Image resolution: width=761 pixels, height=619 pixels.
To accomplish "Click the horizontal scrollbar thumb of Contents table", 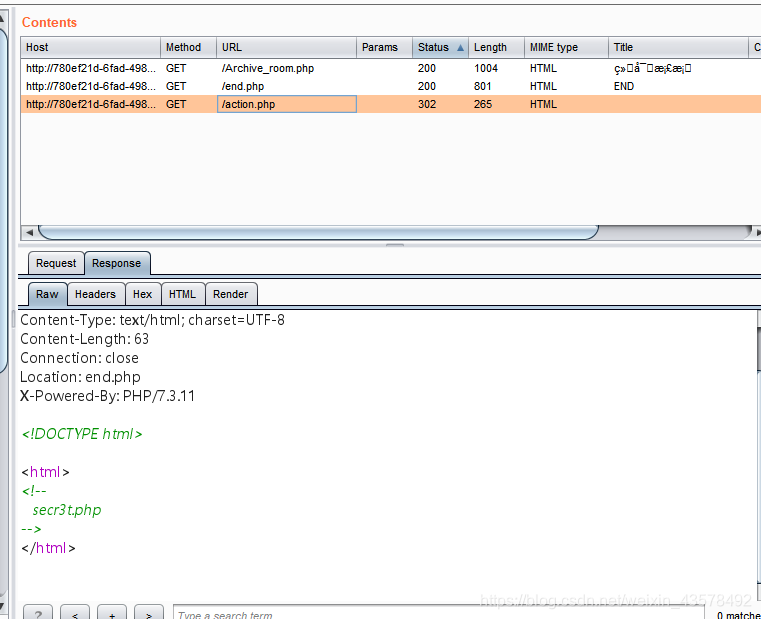I will tap(318, 233).
